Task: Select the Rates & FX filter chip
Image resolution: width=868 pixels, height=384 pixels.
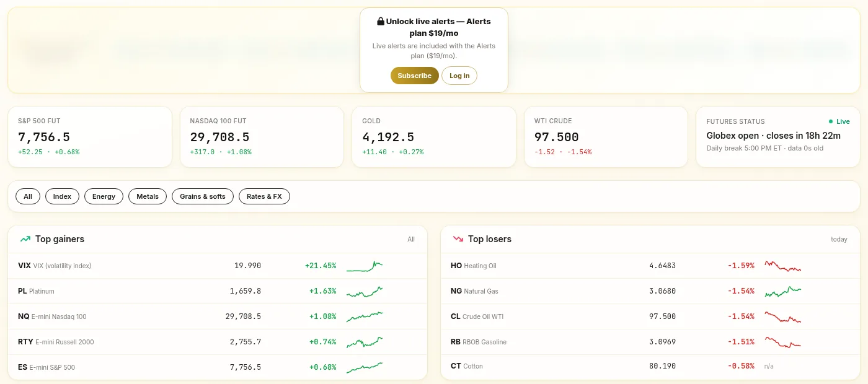Action: pyautogui.click(x=264, y=196)
